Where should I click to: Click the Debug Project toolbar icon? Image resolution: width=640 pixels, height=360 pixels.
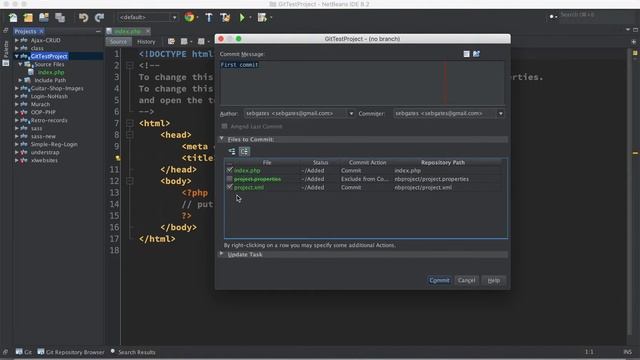point(262,17)
